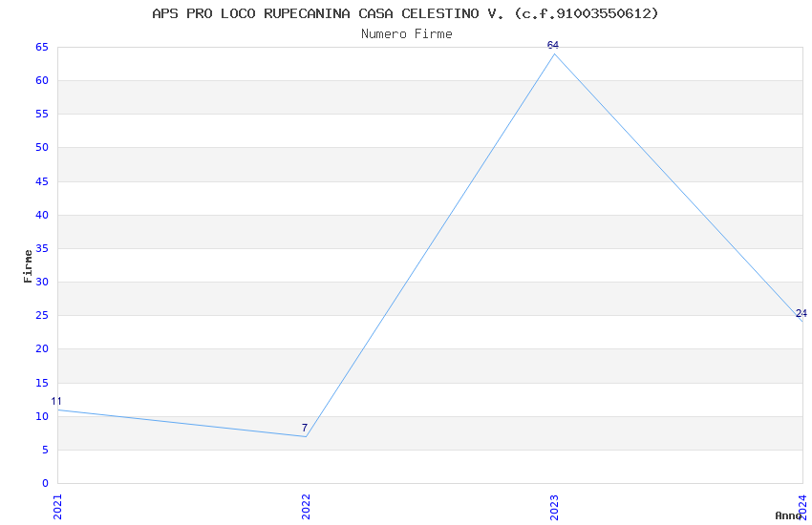812x525 pixels.
Task: Click the y-axis tick value '25'
Action: (42, 316)
